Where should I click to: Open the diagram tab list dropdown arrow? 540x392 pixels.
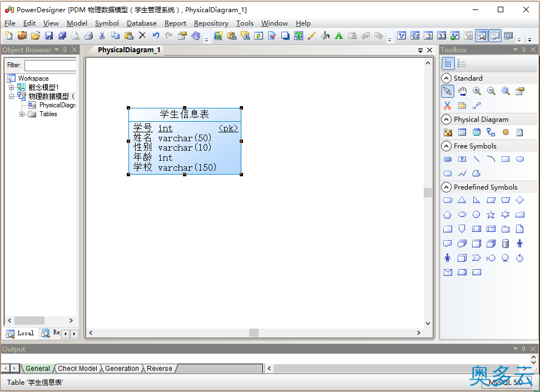pos(420,50)
